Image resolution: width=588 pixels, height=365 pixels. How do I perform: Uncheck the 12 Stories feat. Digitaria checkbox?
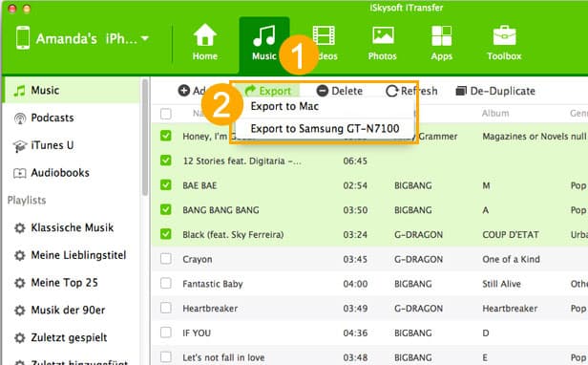[x=166, y=161]
